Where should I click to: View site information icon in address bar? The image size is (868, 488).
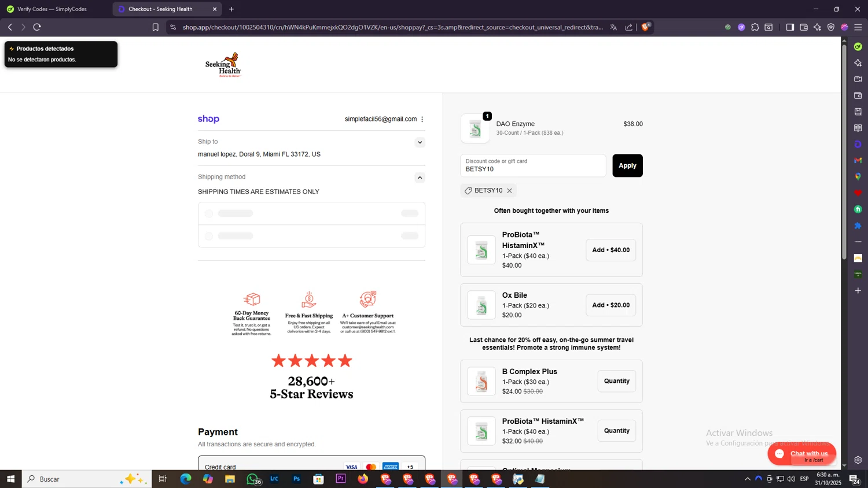tap(173, 27)
